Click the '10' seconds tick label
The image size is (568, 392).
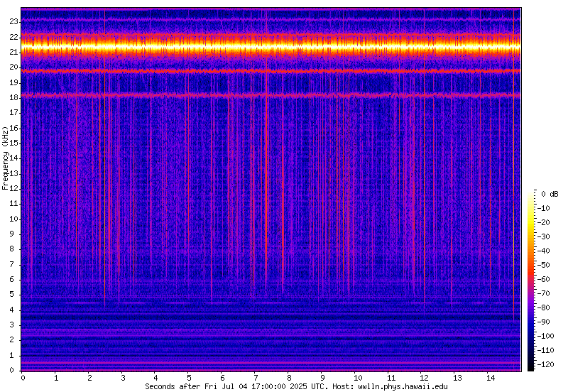(357, 379)
